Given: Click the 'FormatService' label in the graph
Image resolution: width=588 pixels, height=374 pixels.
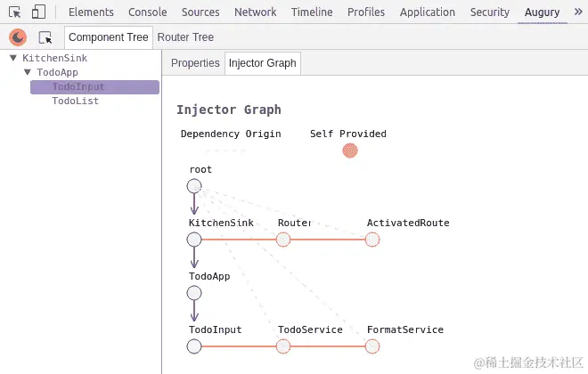Looking at the screenshot, I should [405, 329].
